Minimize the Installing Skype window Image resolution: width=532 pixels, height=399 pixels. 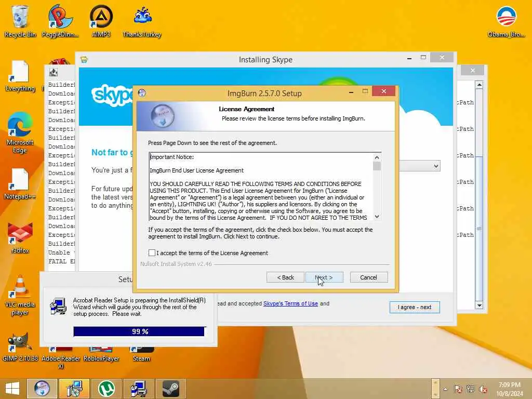pos(409,58)
